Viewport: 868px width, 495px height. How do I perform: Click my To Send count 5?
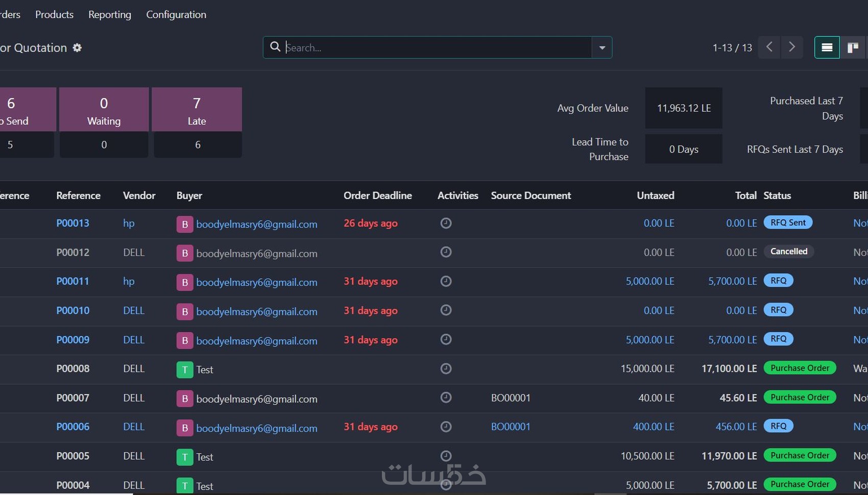pyautogui.click(x=27, y=145)
